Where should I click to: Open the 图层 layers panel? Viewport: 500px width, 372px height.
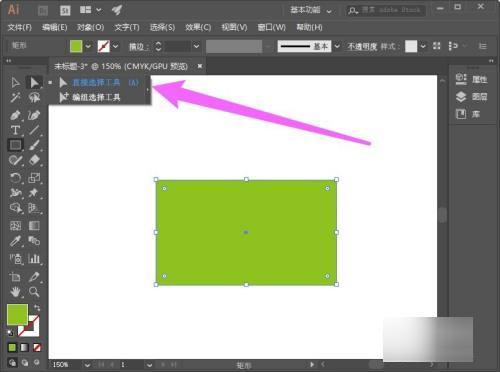click(x=472, y=97)
